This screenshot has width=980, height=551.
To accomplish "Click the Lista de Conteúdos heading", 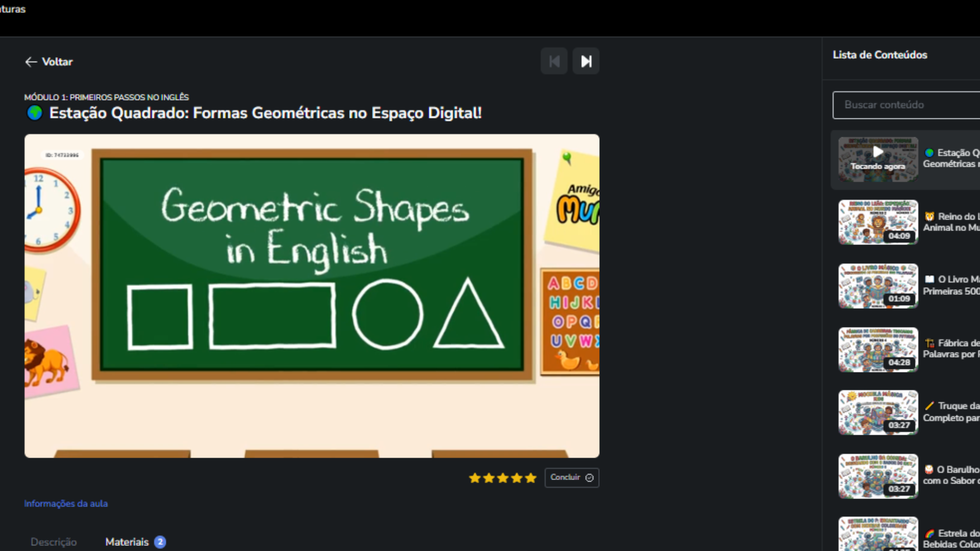I will click(880, 55).
